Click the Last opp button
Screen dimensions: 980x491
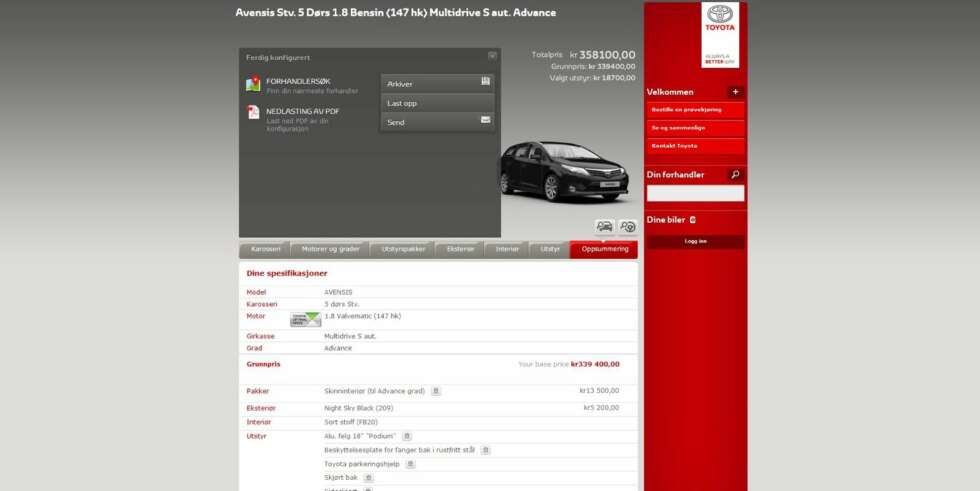tap(438, 103)
